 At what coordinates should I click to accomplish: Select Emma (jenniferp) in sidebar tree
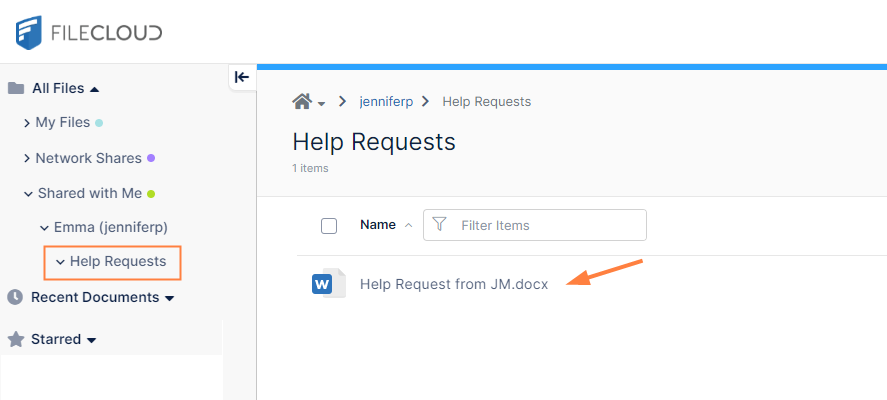(x=110, y=227)
